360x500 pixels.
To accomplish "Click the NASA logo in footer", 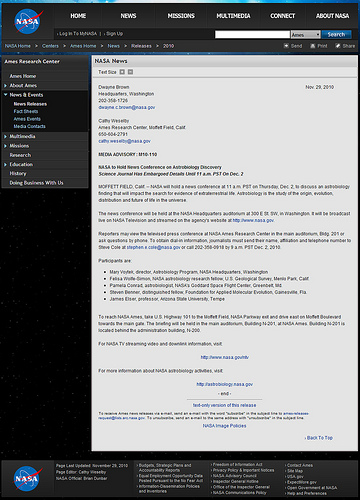I will (28, 479).
